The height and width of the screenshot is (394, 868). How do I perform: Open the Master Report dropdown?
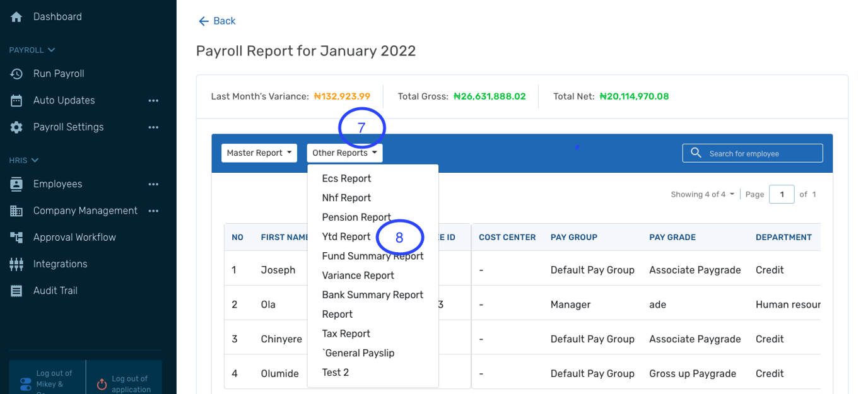tap(259, 153)
